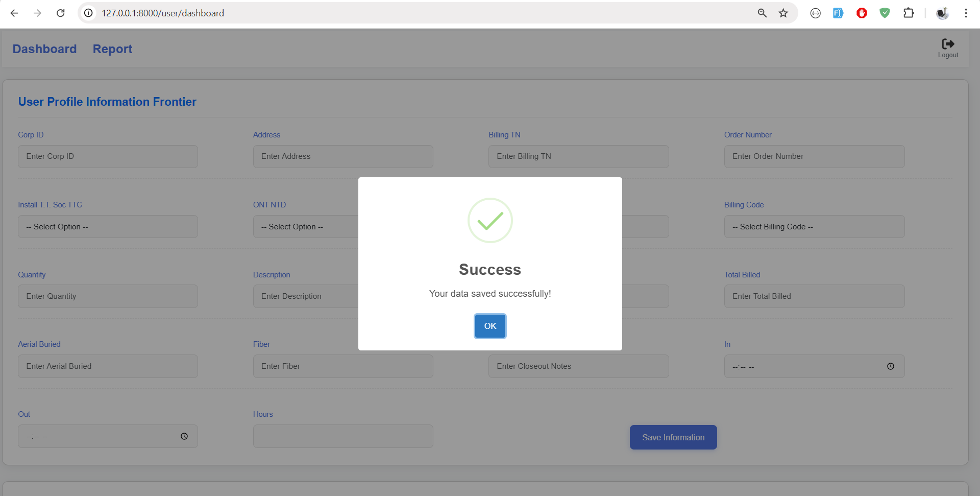
Task: Open the browser extensions puzzle icon
Action: tap(909, 13)
